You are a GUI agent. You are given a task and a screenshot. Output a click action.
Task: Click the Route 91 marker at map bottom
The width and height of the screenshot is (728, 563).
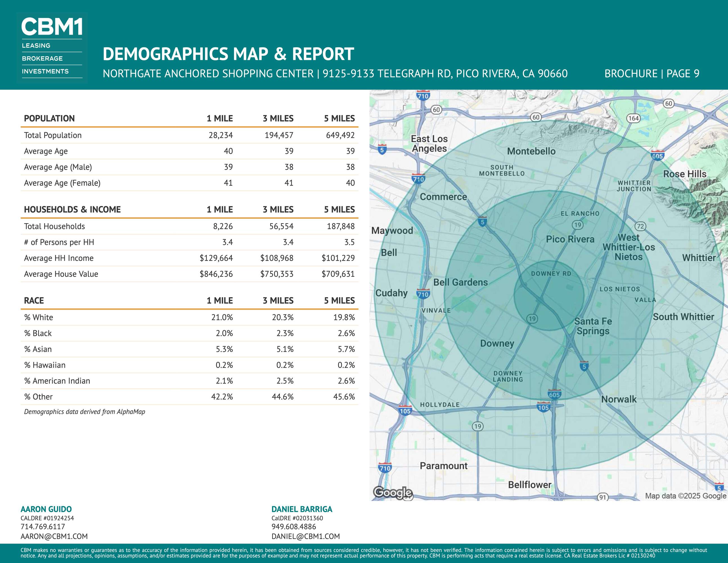coord(602,497)
